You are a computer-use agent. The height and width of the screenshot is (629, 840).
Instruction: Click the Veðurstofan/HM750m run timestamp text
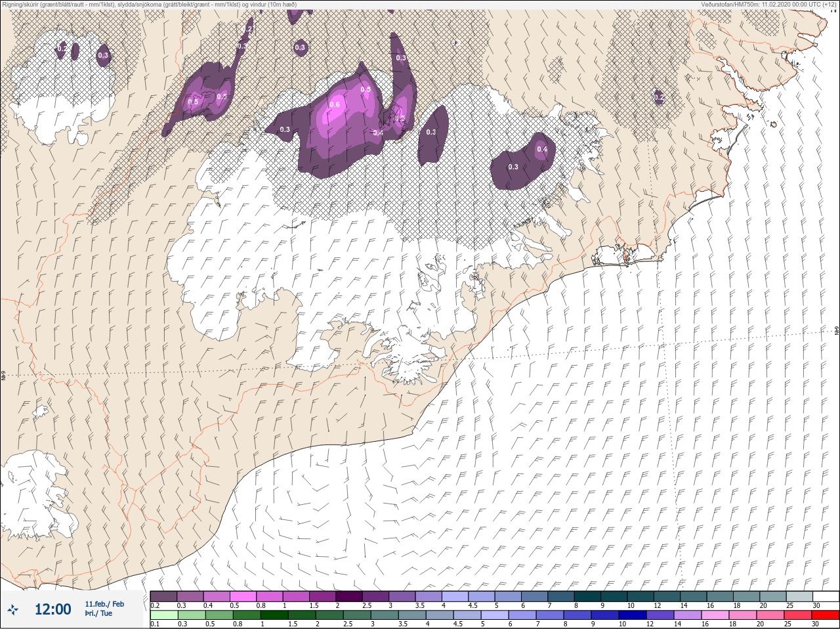click(x=768, y=4)
